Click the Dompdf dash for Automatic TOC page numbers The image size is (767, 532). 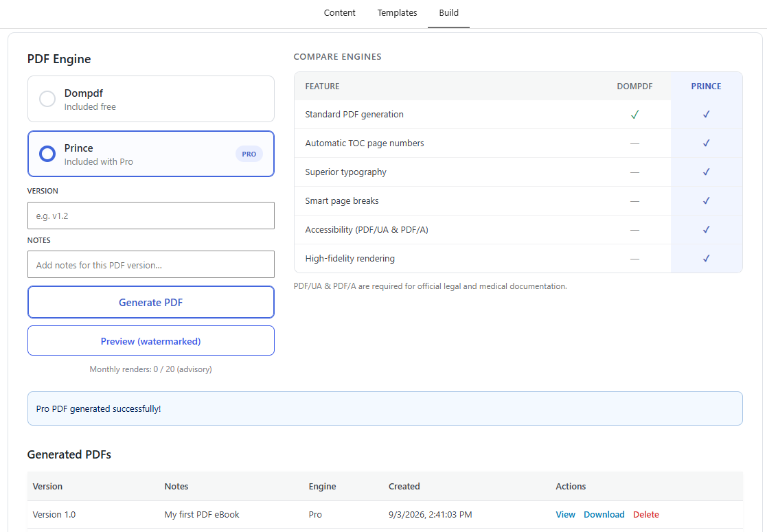pyautogui.click(x=634, y=143)
